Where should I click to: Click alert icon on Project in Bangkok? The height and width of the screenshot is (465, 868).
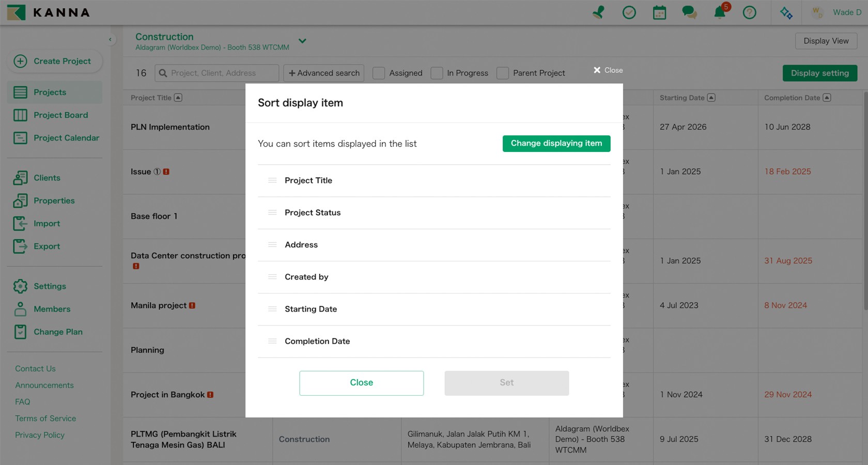(x=210, y=395)
